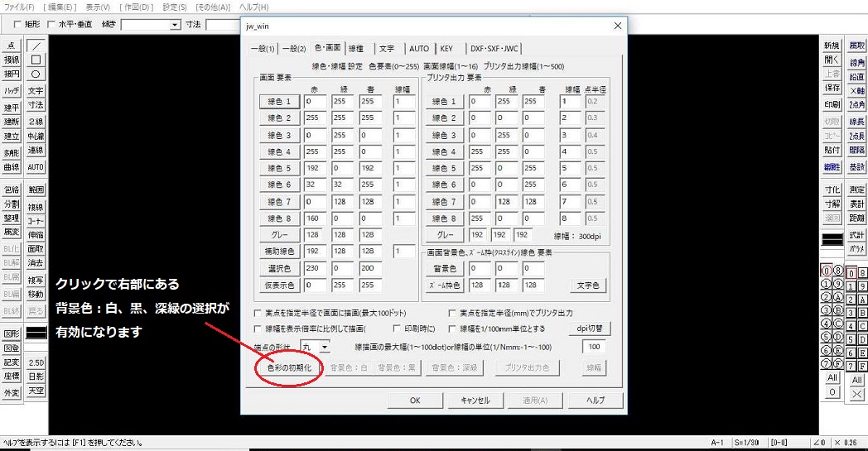Check 実点を指定半径(mm)でプリンタ出力 option
The height and width of the screenshot is (451, 868).
point(452,314)
